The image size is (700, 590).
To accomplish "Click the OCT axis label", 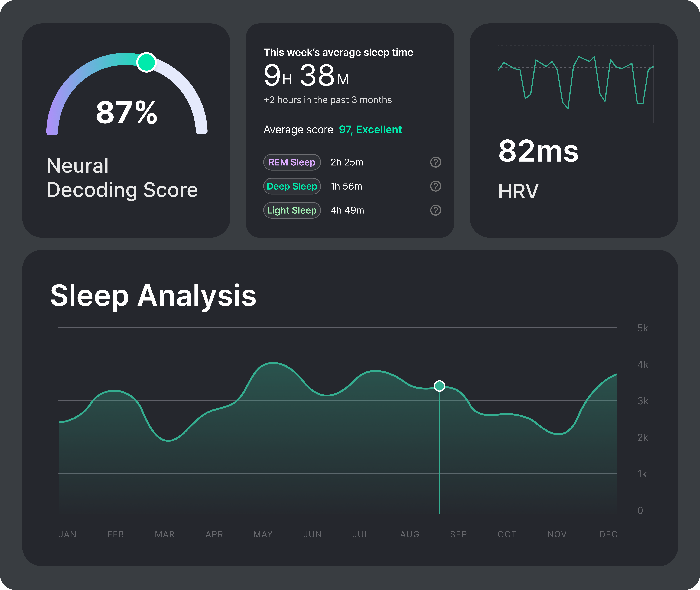I will (x=507, y=534).
